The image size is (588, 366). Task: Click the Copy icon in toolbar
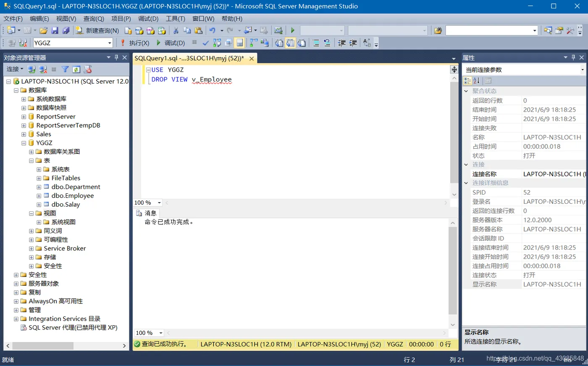click(x=187, y=31)
